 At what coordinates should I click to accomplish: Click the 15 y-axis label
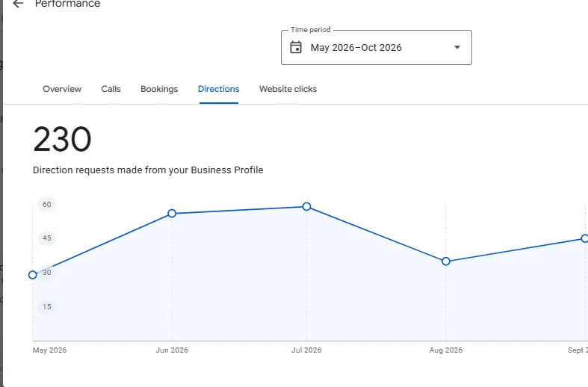(x=46, y=307)
